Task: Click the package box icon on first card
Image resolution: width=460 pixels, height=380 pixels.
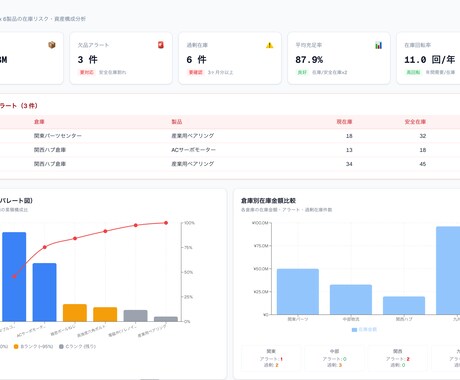Action: pyautogui.click(x=52, y=45)
